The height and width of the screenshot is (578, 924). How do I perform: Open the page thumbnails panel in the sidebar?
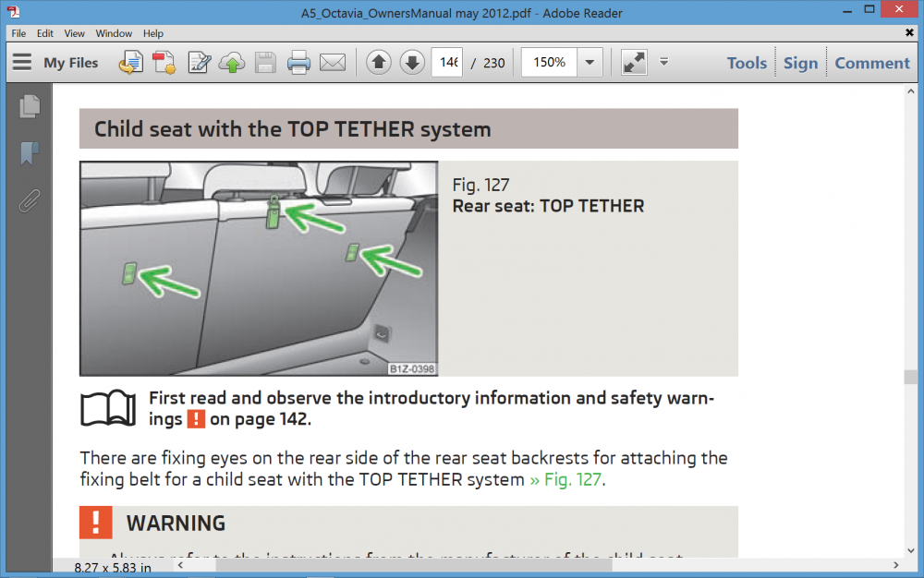[30, 106]
